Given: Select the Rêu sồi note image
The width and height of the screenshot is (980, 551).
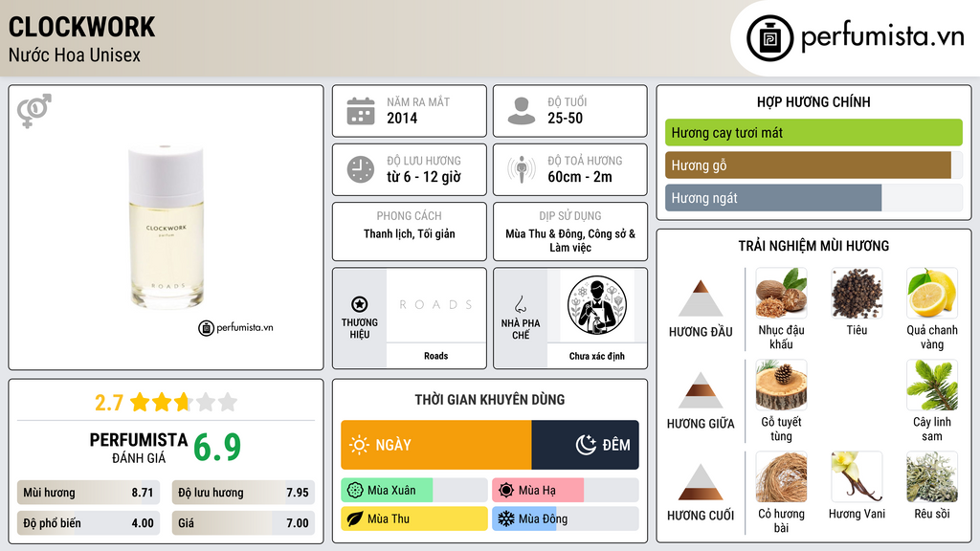Looking at the screenshot, I should pos(932,476).
